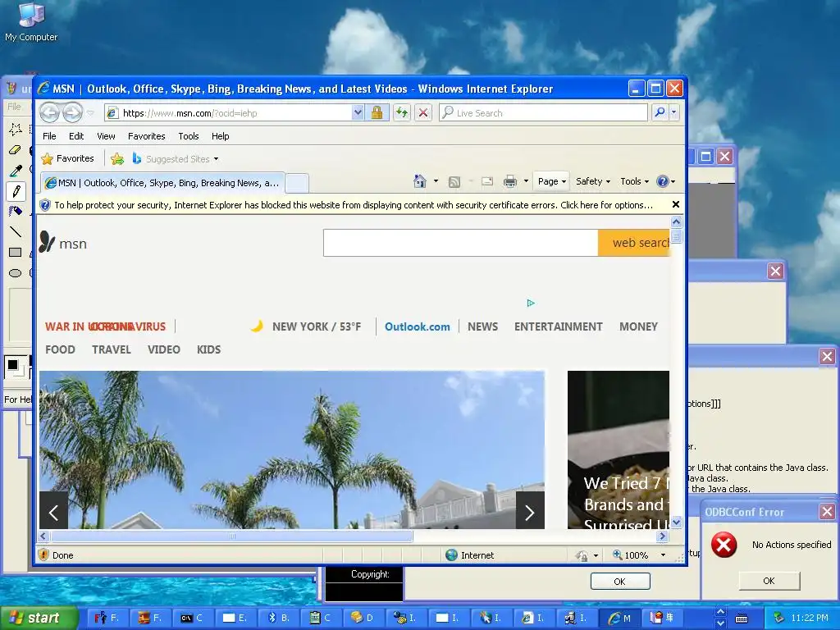This screenshot has height=630, width=840.
Task: Select the Line tool in Paint
Action: tap(16, 231)
